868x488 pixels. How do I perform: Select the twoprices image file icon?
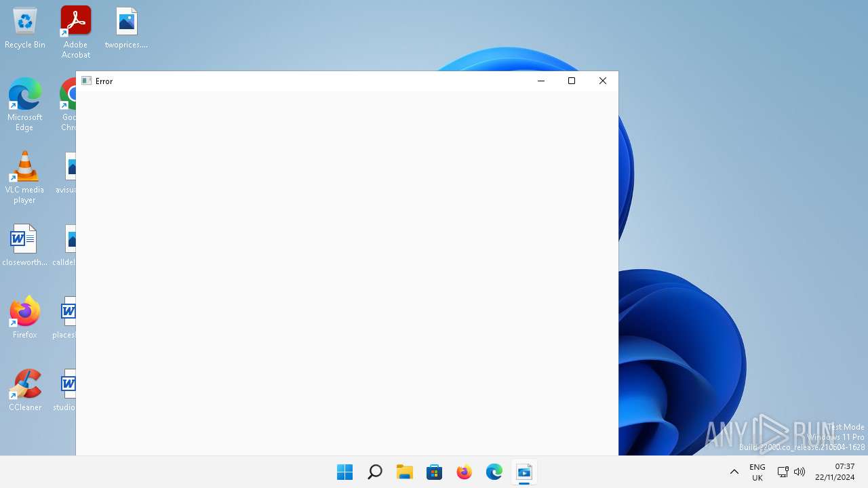point(126,28)
